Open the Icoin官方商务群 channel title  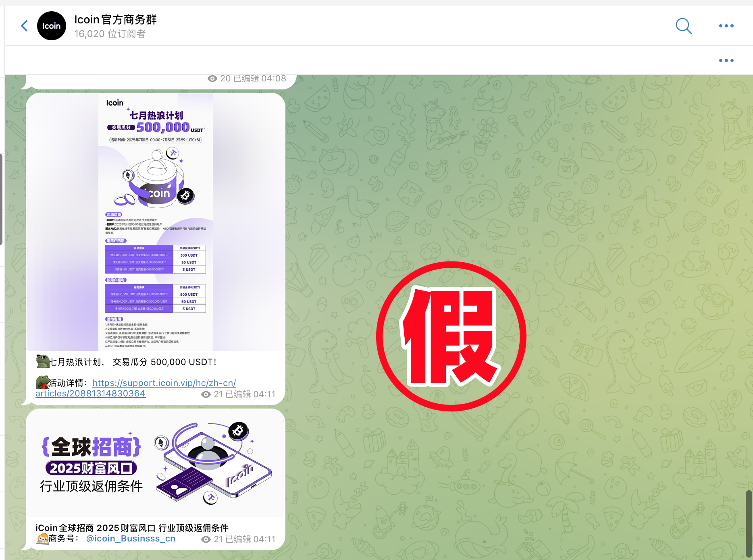pos(115,19)
